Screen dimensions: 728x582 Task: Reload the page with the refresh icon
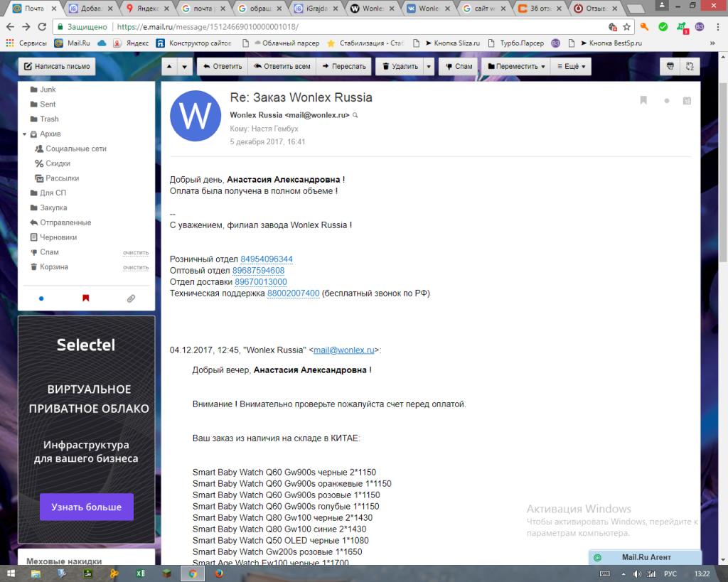click(x=42, y=27)
